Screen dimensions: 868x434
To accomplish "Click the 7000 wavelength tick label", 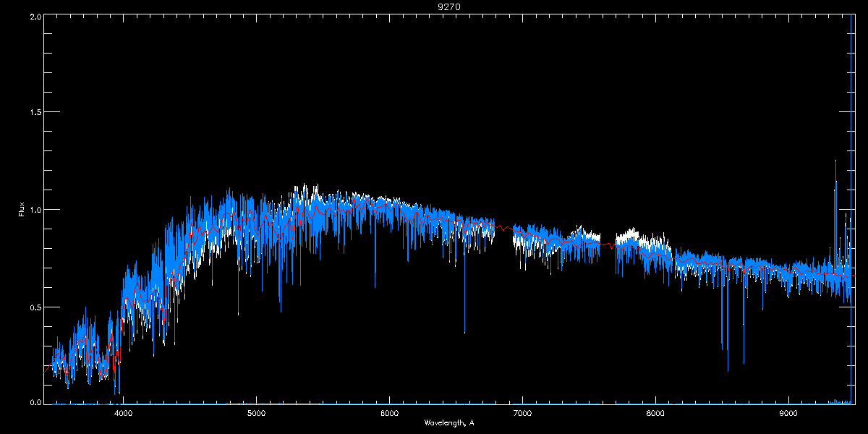I will point(522,414).
